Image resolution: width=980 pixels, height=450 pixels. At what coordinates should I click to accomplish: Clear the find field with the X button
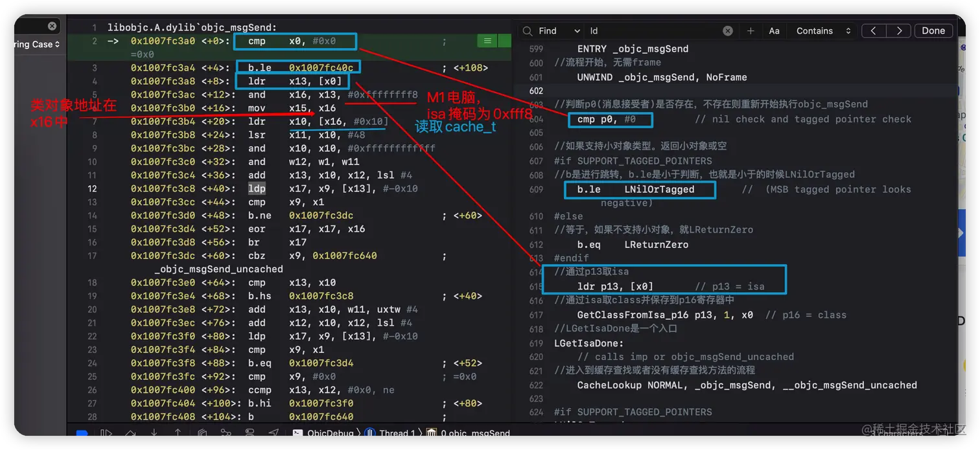[728, 31]
